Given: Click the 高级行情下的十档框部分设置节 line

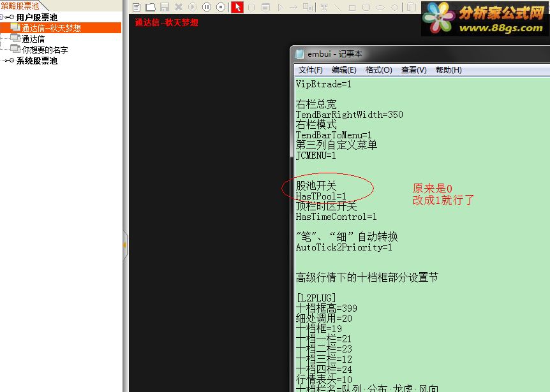Looking at the screenshot, I should pos(367,277).
